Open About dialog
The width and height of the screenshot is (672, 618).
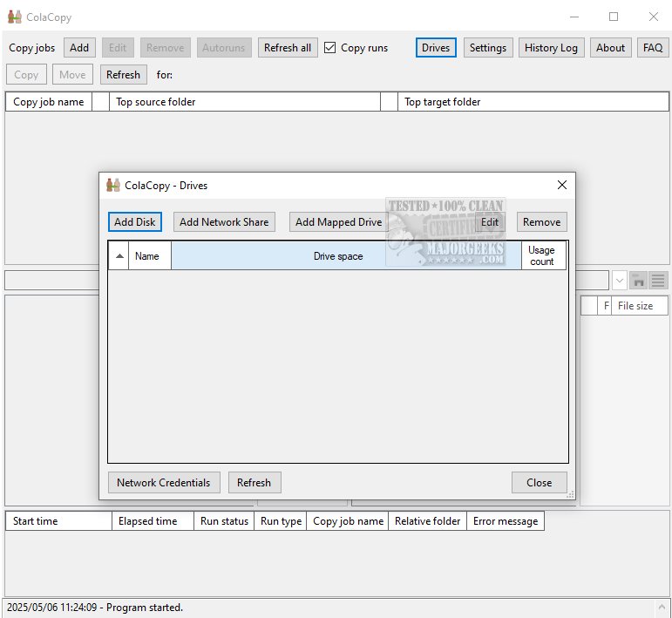point(610,48)
